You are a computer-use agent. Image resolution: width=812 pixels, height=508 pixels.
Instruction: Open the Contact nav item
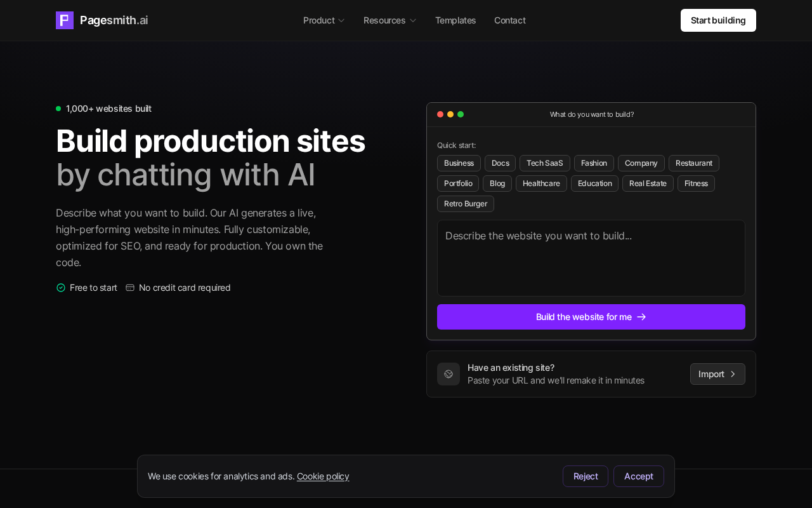coord(510,20)
